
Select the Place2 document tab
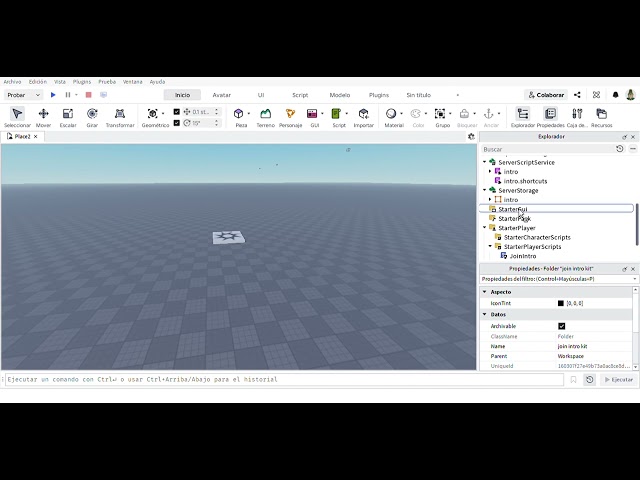(22, 137)
